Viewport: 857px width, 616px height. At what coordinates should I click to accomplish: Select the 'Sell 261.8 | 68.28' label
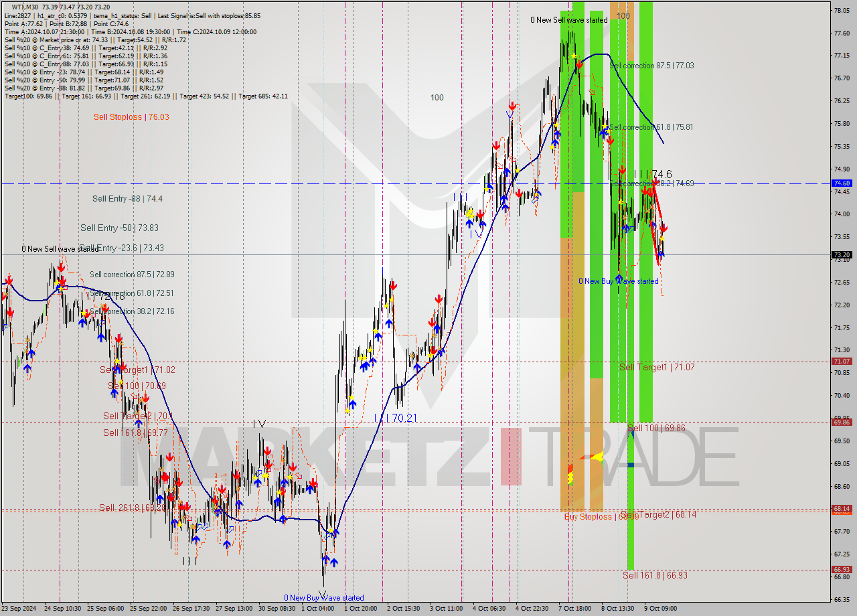(x=133, y=508)
